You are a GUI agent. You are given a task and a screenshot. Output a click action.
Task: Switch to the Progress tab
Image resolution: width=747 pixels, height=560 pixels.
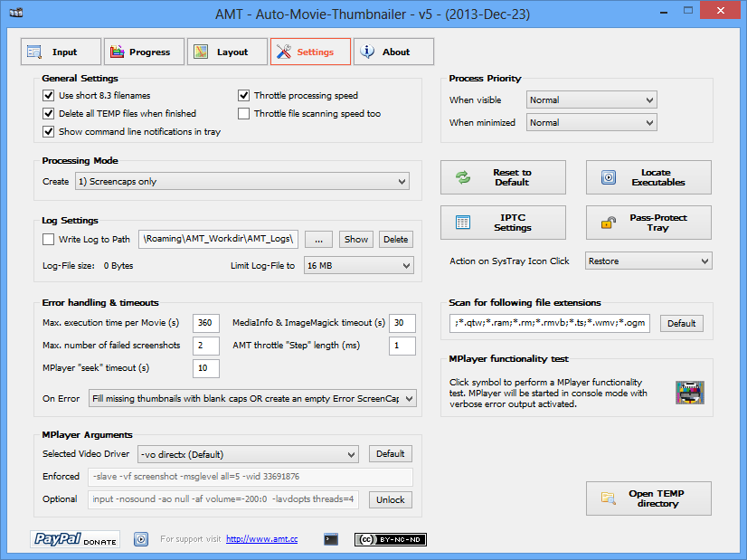[x=144, y=52]
